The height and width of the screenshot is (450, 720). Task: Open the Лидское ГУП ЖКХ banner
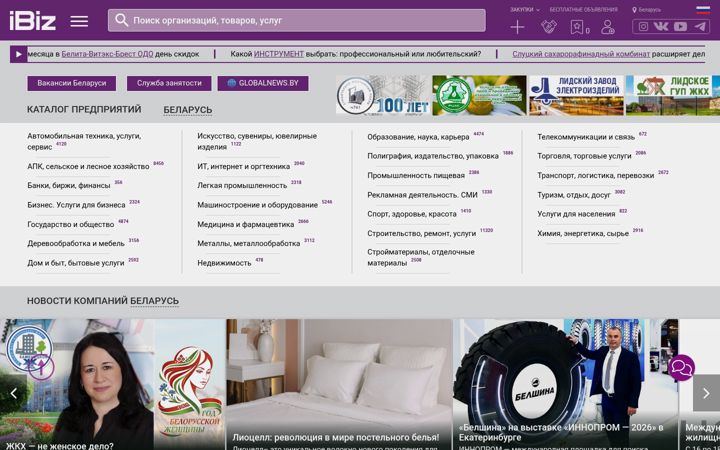[673, 95]
